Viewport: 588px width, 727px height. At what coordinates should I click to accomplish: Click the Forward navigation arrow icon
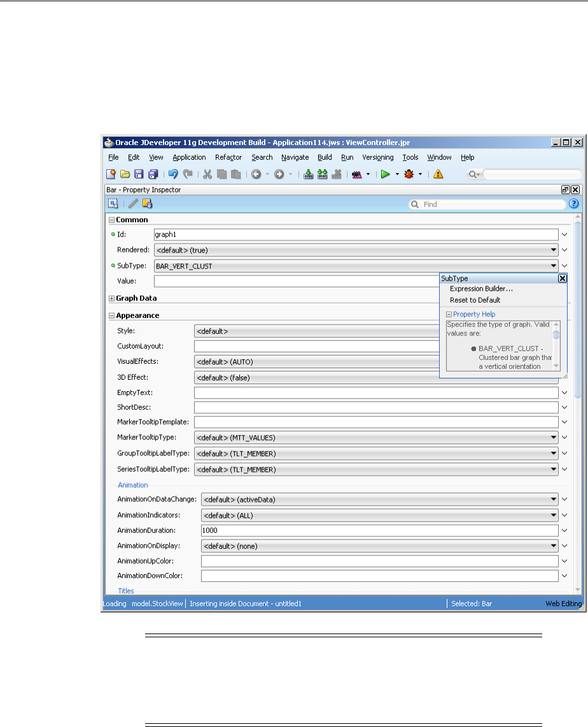(x=279, y=174)
